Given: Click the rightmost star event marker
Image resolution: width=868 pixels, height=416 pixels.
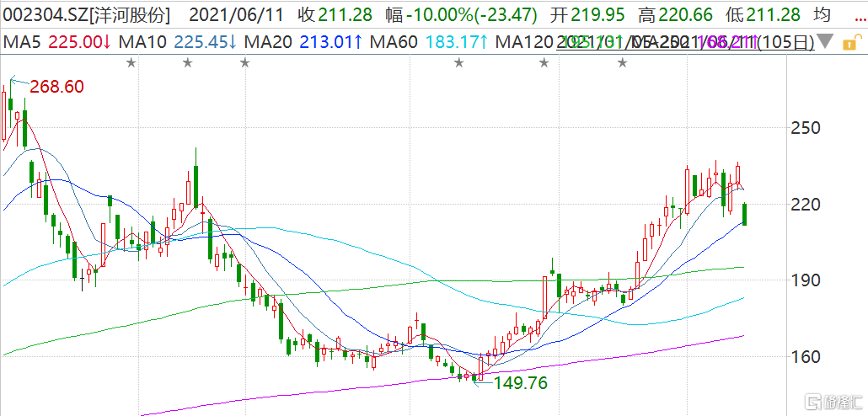Looking at the screenshot, I should pos(623,63).
